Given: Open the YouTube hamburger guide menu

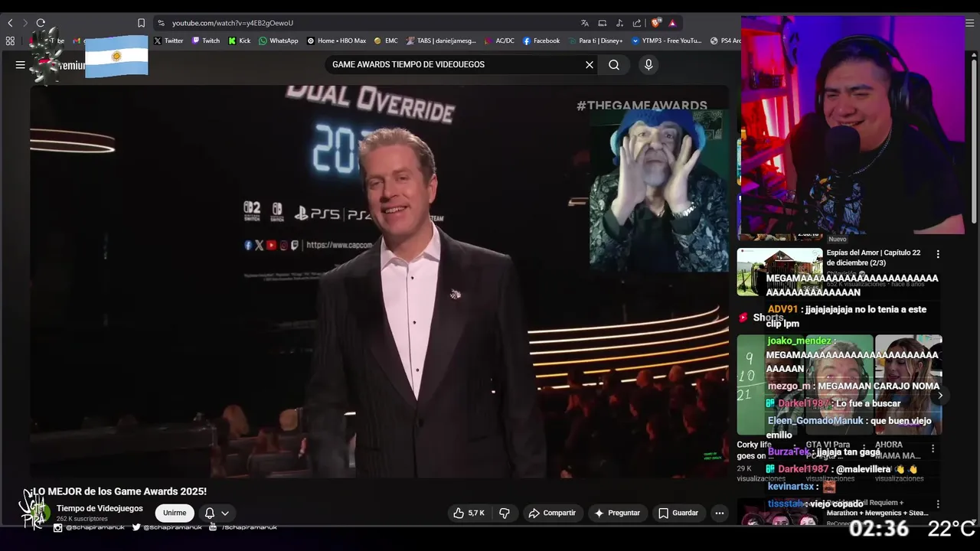Looking at the screenshot, I should 21,65.
